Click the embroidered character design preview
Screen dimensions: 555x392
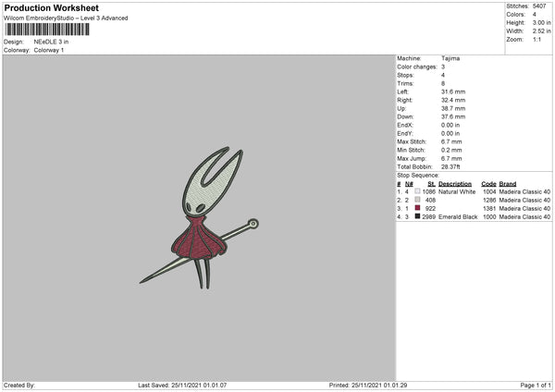[x=199, y=218]
